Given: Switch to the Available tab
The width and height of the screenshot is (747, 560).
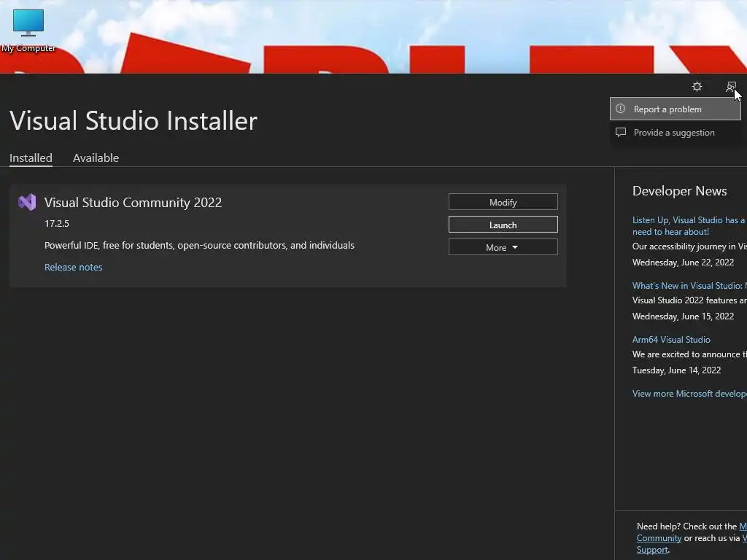Looking at the screenshot, I should pyautogui.click(x=96, y=157).
